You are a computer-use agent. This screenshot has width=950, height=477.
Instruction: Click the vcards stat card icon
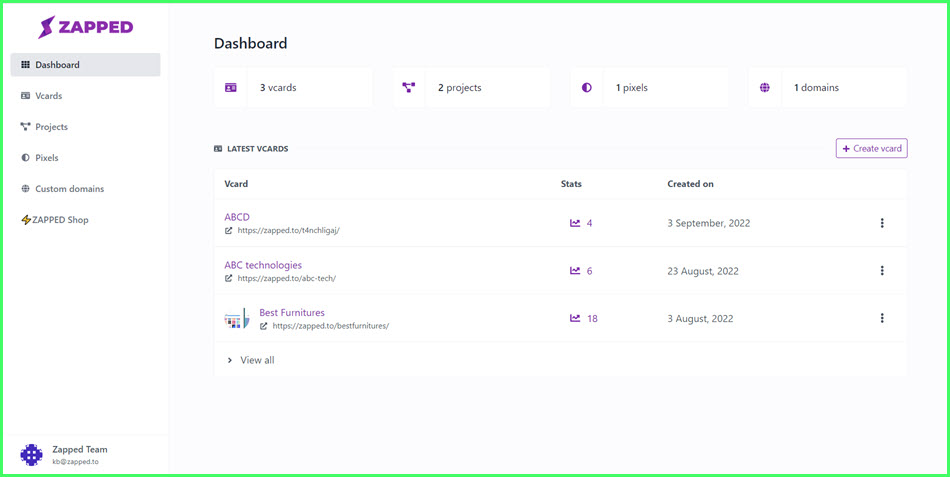[230, 87]
